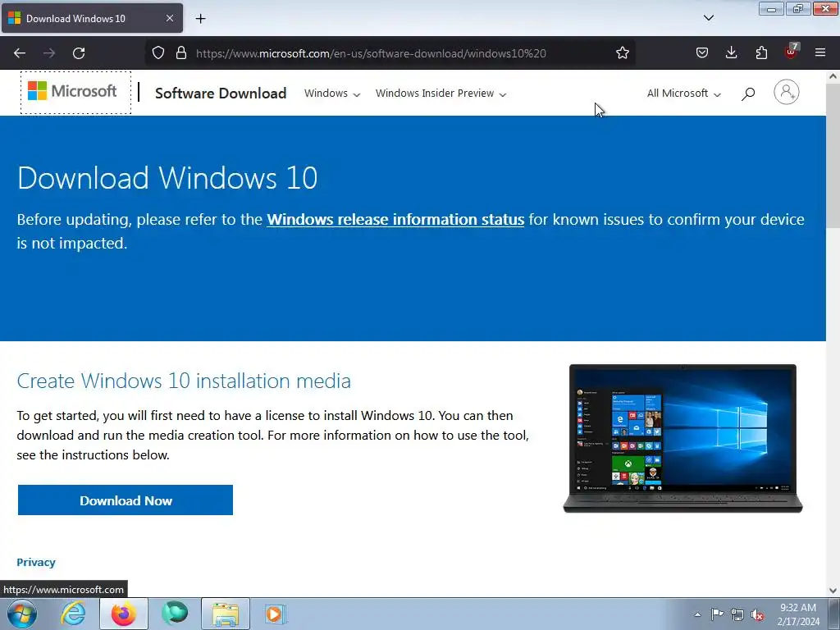
Task: Open the Firefox hamburger menu
Action: pyautogui.click(x=820, y=53)
